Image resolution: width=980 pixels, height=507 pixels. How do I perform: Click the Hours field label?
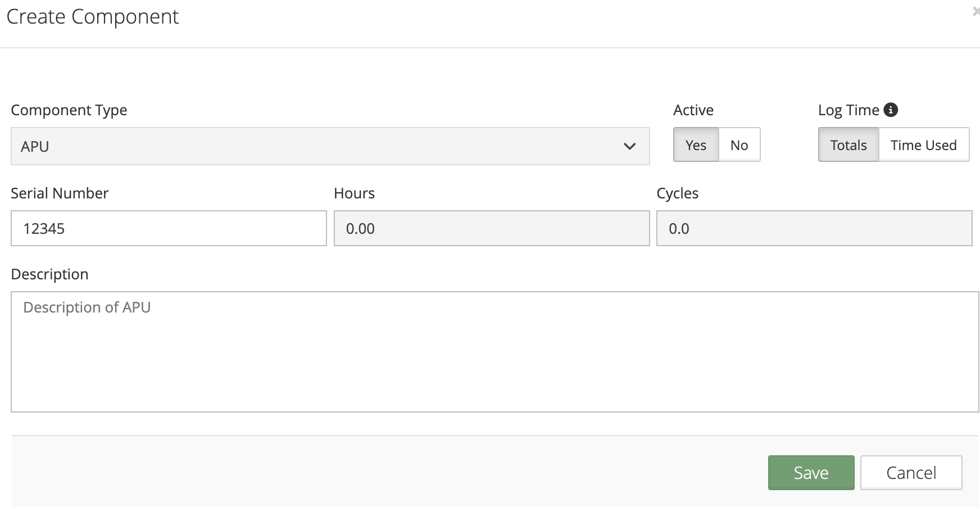(354, 193)
